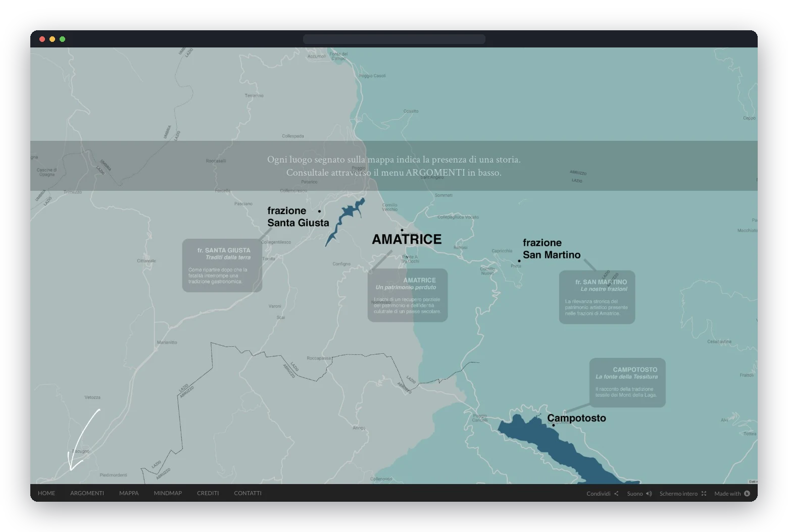Open the HOME menu item

click(x=46, y=493)
